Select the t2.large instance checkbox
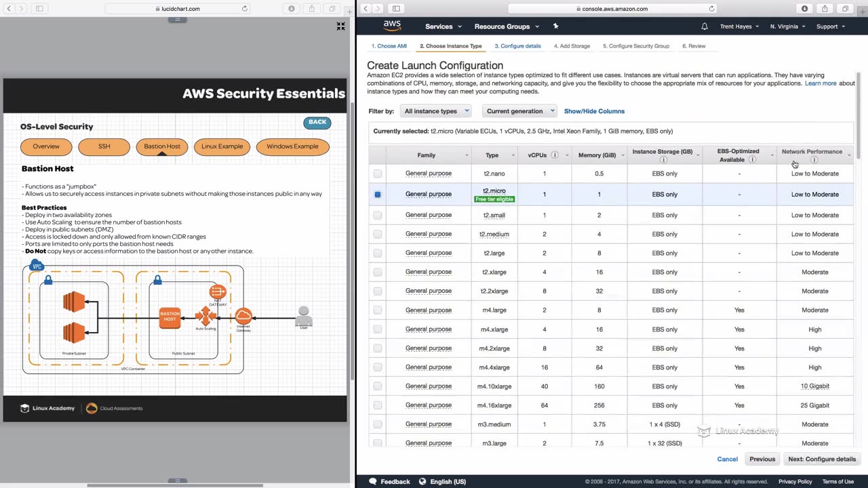Image resolution: width=868 pixels, height=488 pixels. (x=378, y=253)
